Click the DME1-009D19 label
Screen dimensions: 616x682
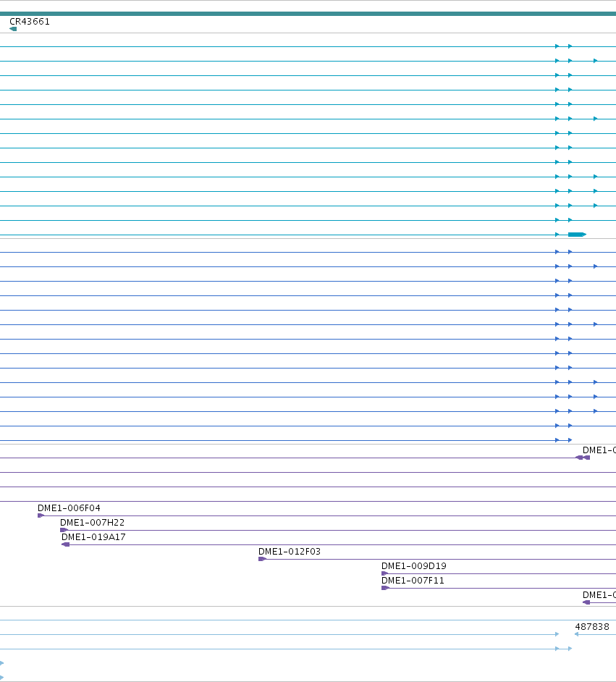[x=414, y=566]
